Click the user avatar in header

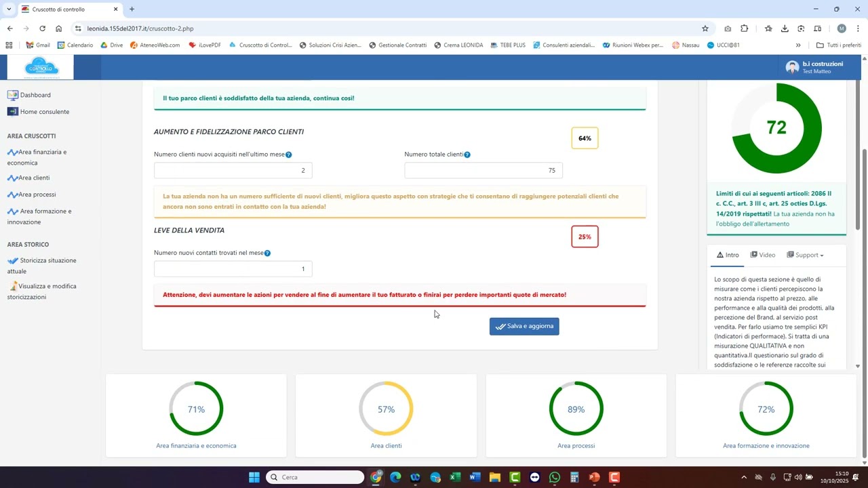[792, 67]
